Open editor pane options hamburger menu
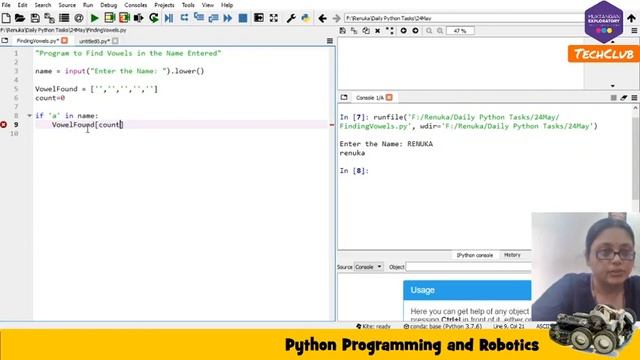Viewport: 640px width, 360px height. click(330, 41)
